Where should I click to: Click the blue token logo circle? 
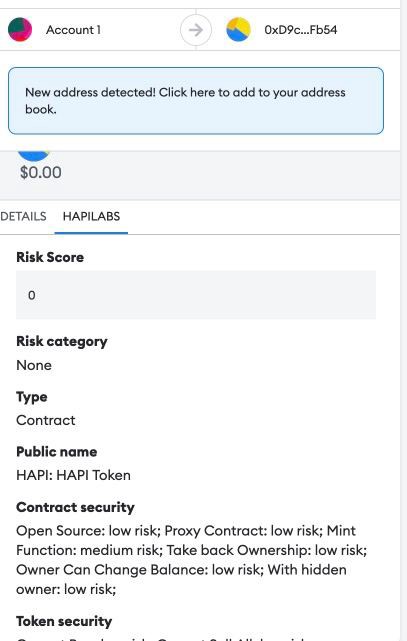[34, 155]
